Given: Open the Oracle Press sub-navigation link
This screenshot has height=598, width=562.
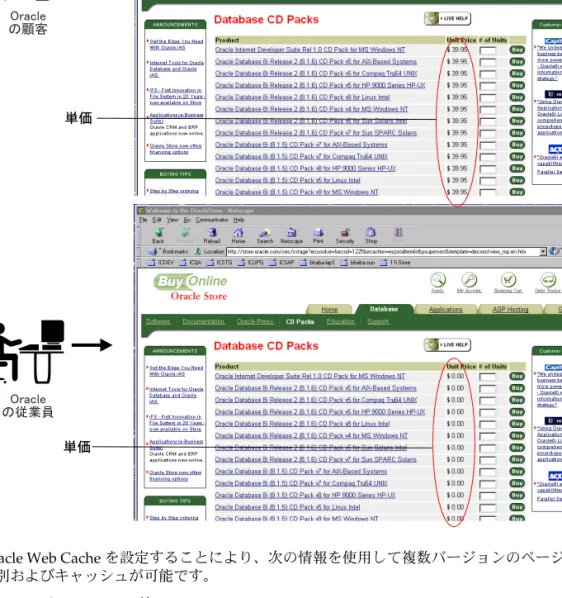Looking at the screenshot, I should coord(255,322).
